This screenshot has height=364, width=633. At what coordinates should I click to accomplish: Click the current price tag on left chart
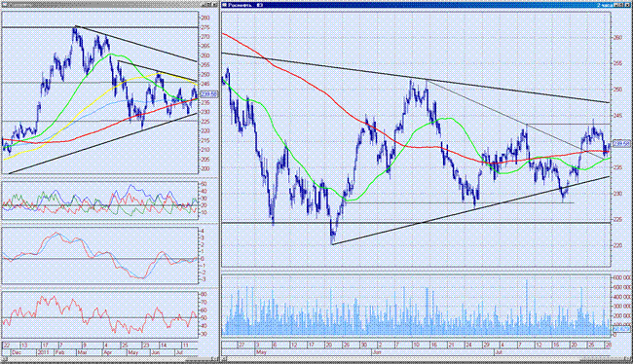click(208, 94)
